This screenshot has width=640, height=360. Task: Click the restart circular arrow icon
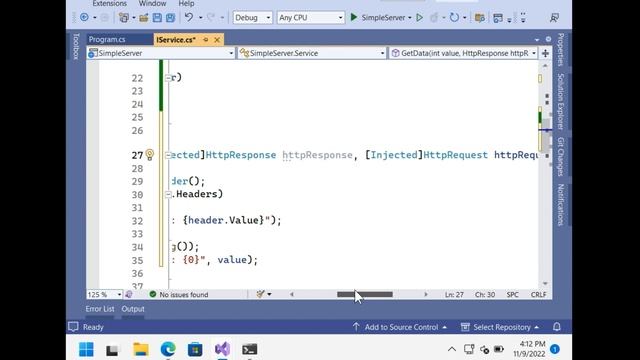(454, 18)
